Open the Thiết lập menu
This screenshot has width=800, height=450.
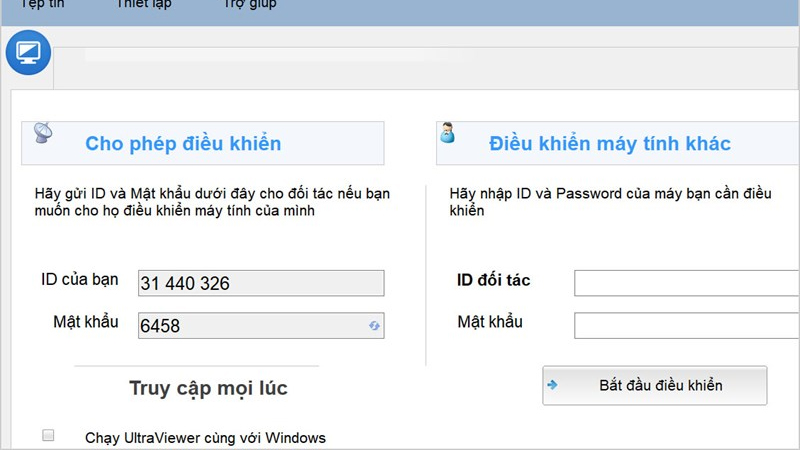(x=146, y=4)
